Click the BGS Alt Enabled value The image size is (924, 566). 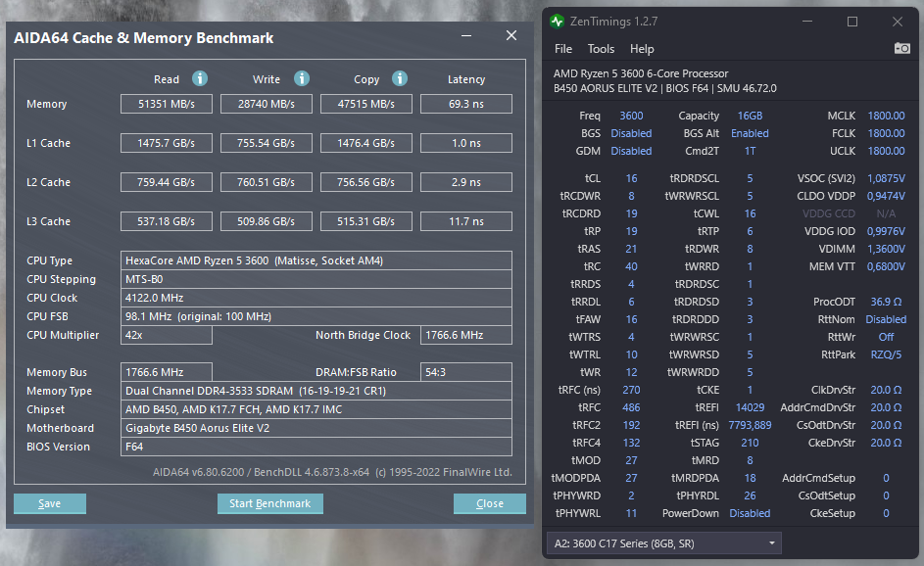click(750, 134)
